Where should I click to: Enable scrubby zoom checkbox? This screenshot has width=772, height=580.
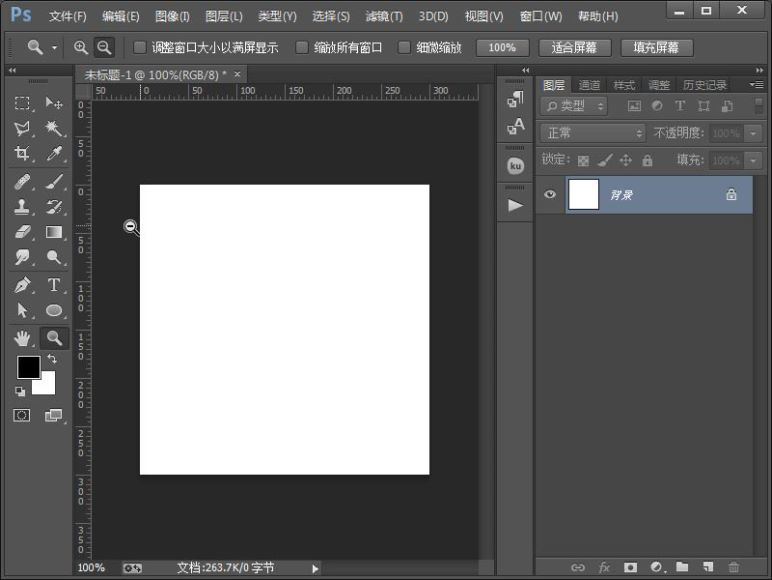click(x=404, y=47)
